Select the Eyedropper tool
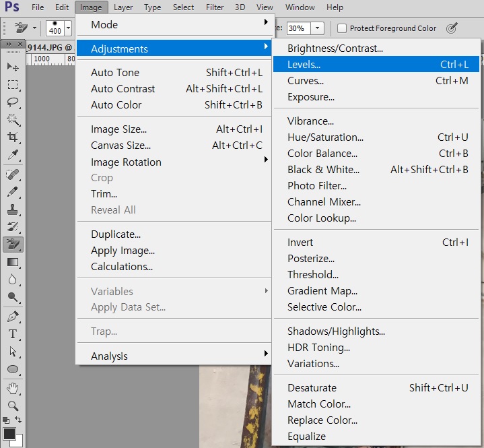Screen dimensions: 484x448 coord(13,155)
